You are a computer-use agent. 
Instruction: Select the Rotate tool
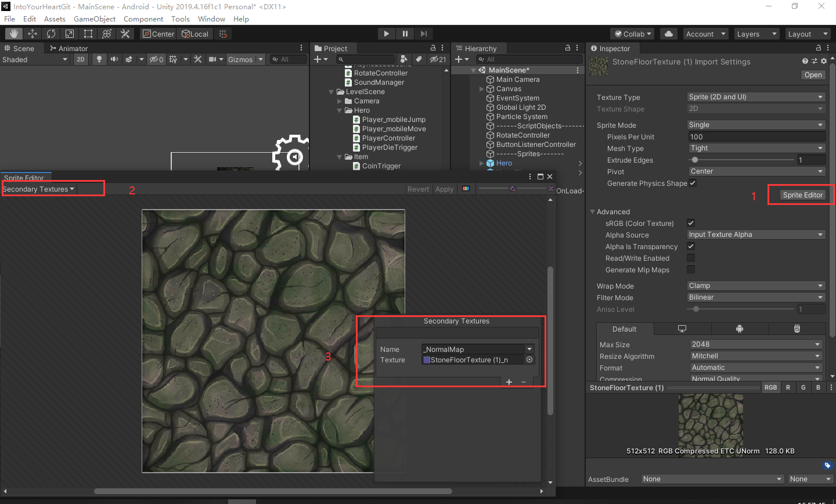[51, 34]
